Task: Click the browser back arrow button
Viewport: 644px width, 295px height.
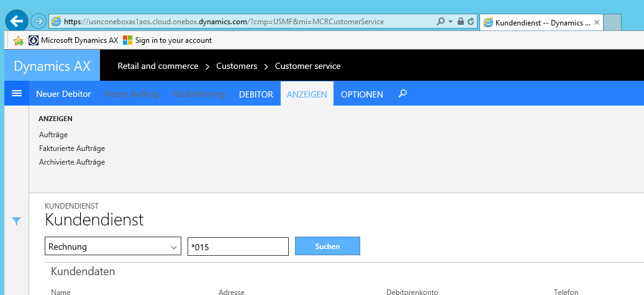Action: (x=16, y=21)
